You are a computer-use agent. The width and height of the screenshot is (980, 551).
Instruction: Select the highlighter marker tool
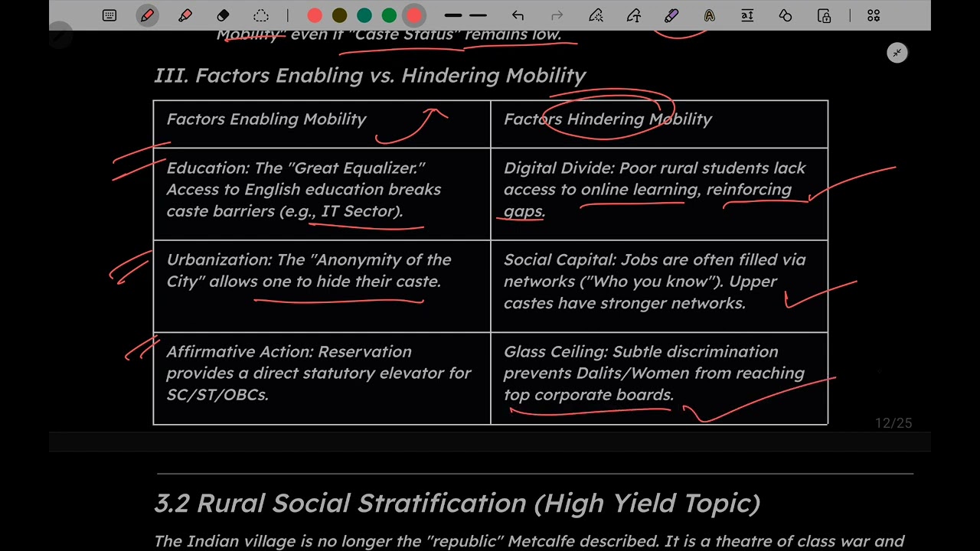pyautogui.click(x=185, y=15)
